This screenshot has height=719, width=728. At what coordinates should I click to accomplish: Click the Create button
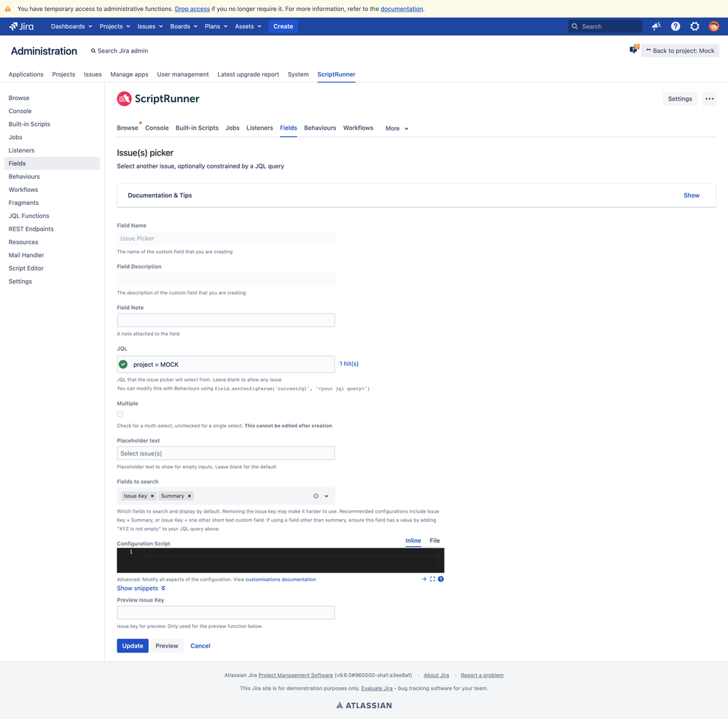coord(283,26)
